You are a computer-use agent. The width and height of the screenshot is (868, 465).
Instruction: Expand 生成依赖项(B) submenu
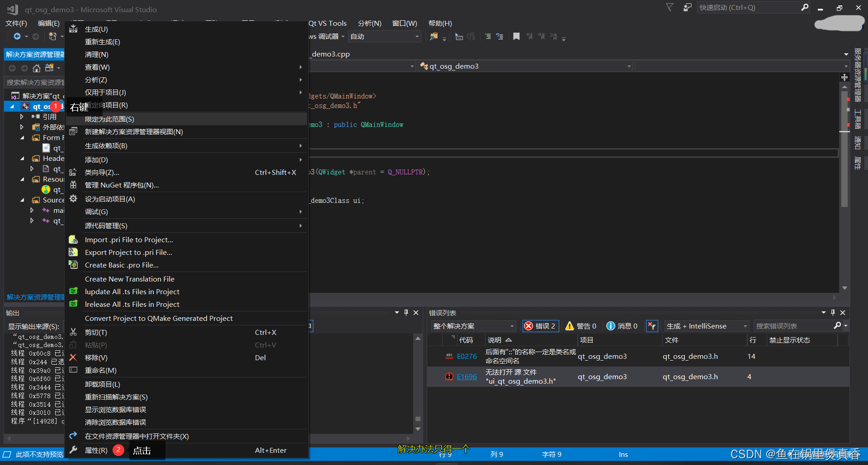point(186,146)
